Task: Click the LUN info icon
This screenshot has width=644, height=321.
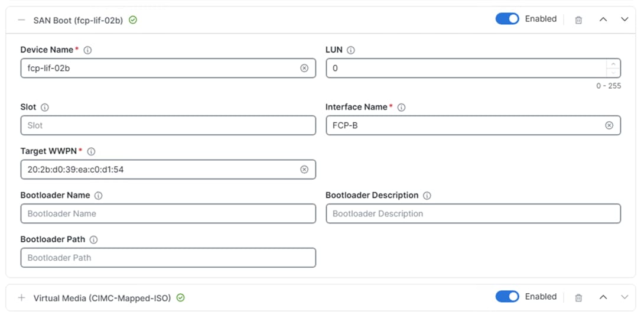Action: click(x=351, y=50)
